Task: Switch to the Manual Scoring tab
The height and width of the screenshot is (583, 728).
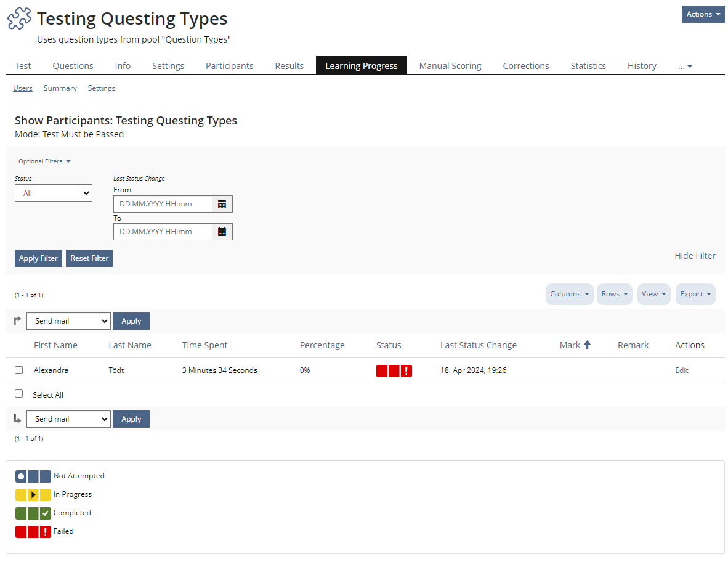Action: [450, 66]
